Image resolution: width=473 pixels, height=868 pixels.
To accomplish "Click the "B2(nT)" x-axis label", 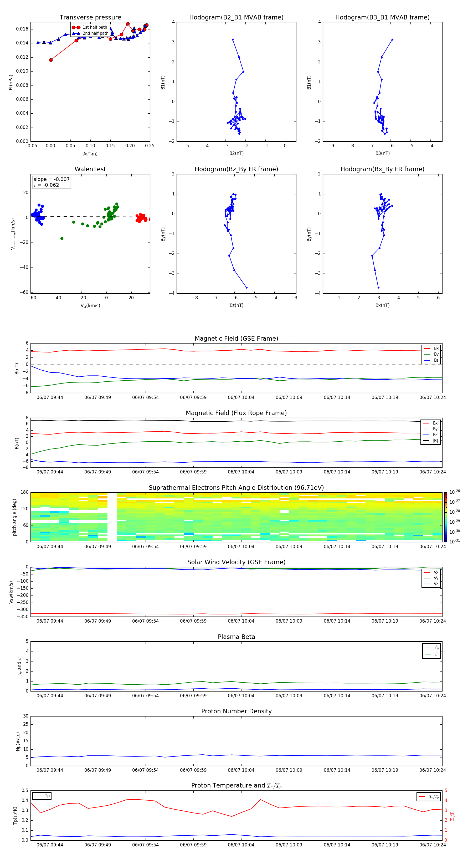I will pyautogui.click(x=236, y=153).
